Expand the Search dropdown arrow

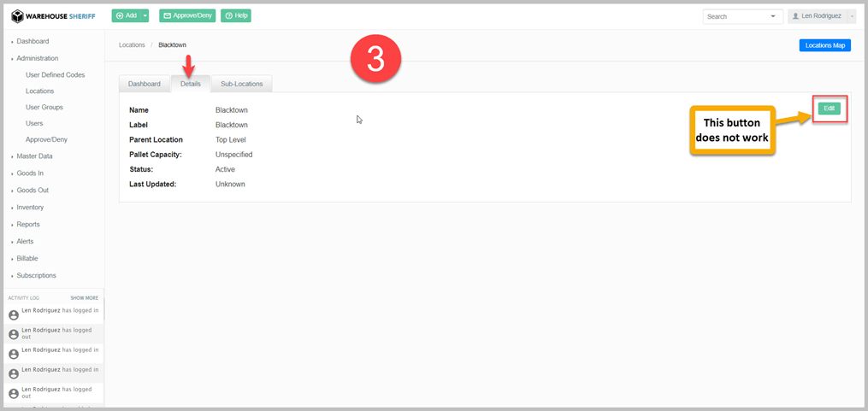coord(774,16)
